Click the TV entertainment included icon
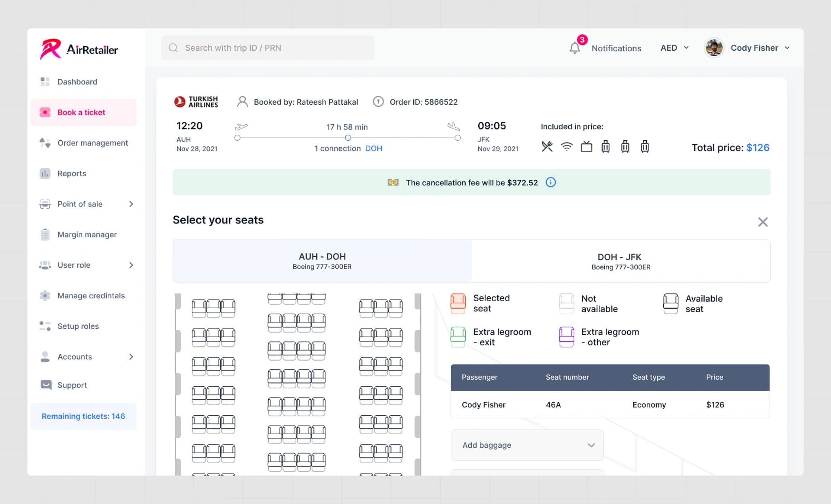Viewport: 831px width, 504px height. point(586,147)
